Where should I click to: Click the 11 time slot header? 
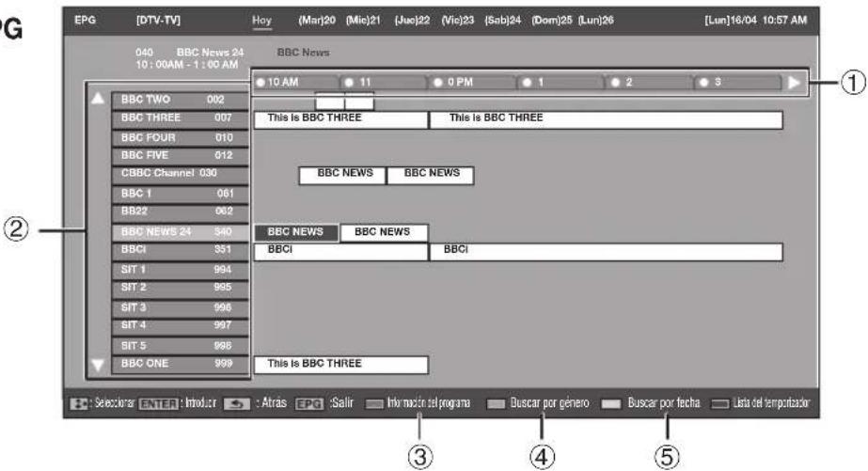385,83
